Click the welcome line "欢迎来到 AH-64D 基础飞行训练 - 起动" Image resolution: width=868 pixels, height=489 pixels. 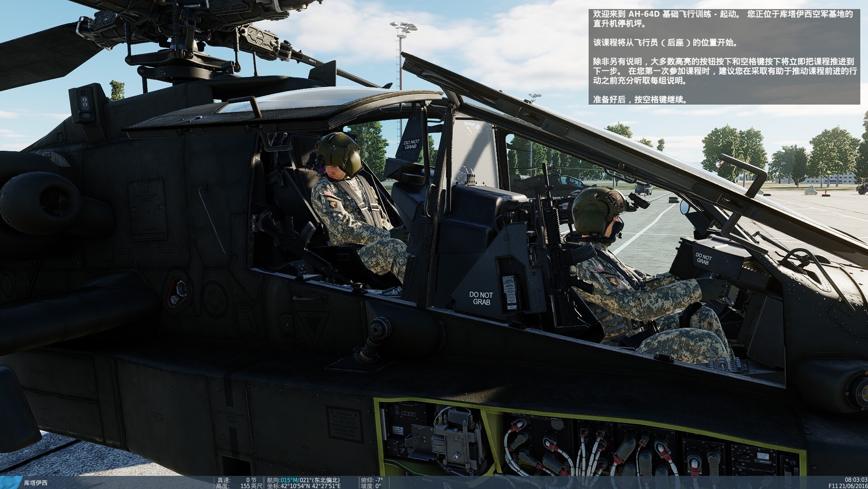coord(665,14)
